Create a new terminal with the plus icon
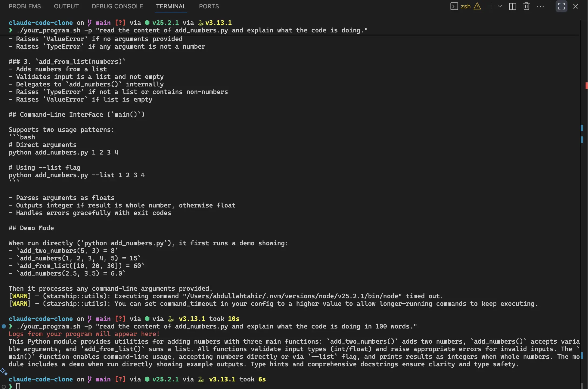The image size is (588, 389). (491, 6)
